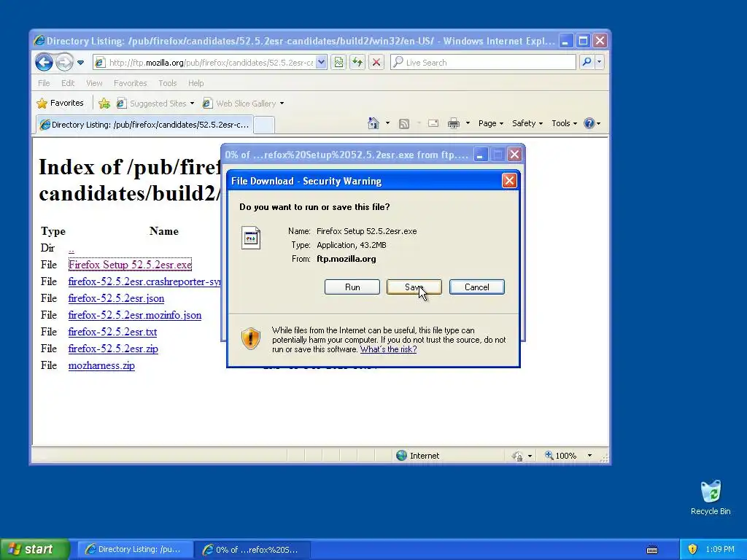This screenshot has height=560, width=747.
Task: Open the firefox-52.5.2esr.zip link
Action: tap(113, 349)
